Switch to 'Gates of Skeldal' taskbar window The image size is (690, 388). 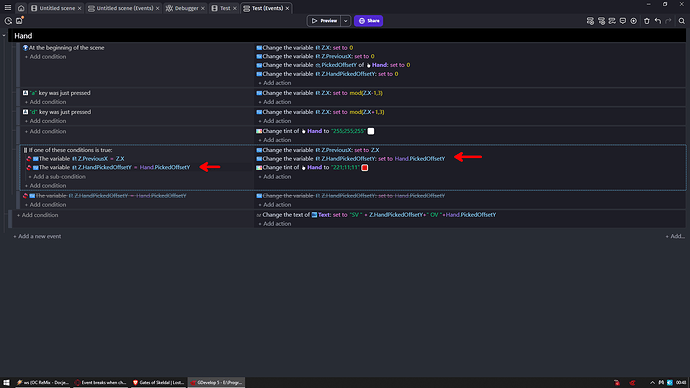tap(158, 382)
